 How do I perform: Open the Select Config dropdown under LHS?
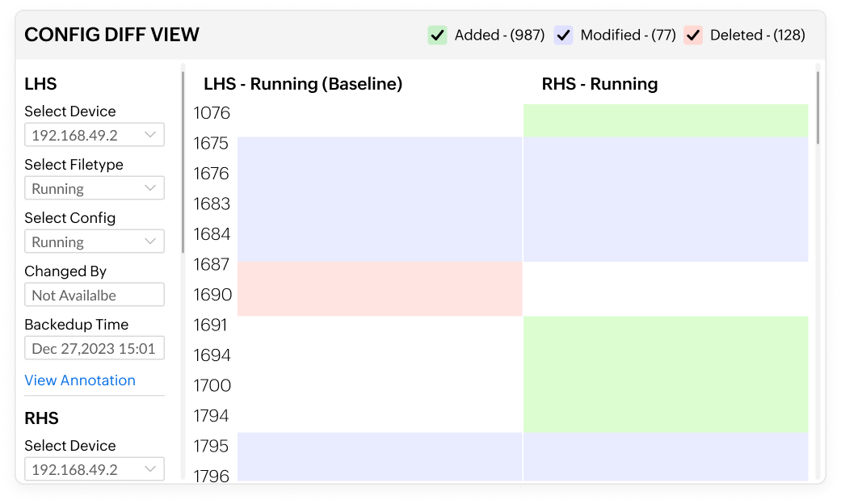pos(94,241)
